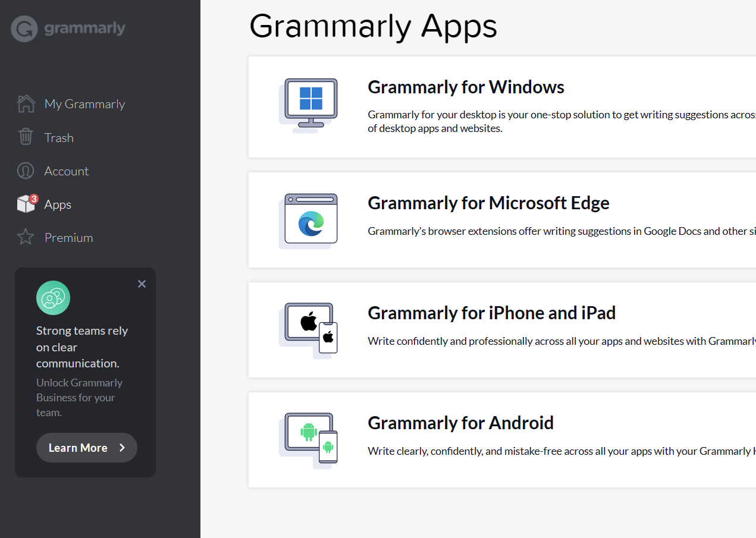Viewport: 756px width, 538px height.
Task: Select the Grammarly Apps heading
Action: click(x=373, y=26)
